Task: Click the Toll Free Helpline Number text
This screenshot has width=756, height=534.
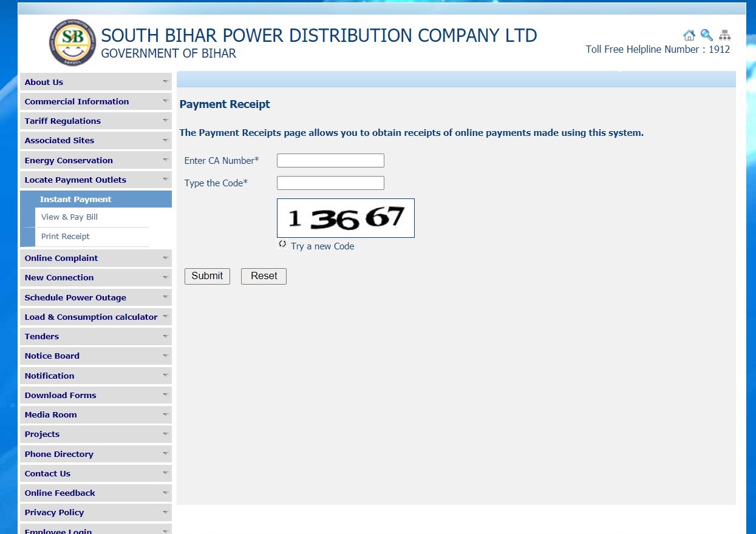Action: coord(658,50)
